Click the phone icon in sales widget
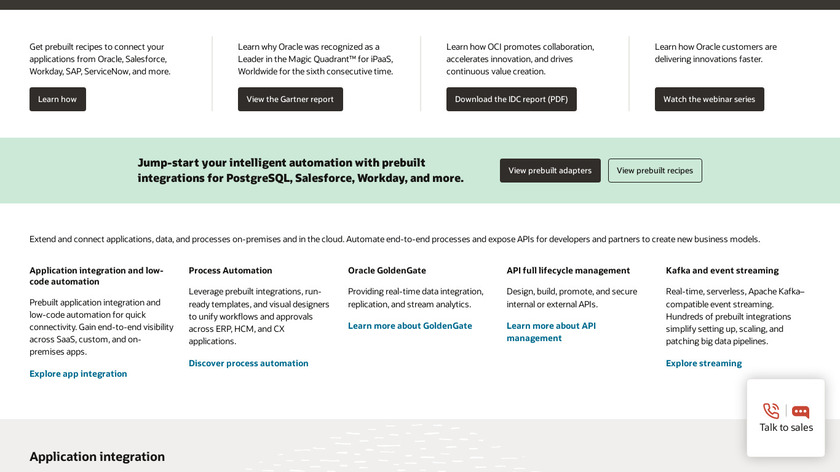The width and height of the screenshot is (840, 472). [x=771, y=410]
